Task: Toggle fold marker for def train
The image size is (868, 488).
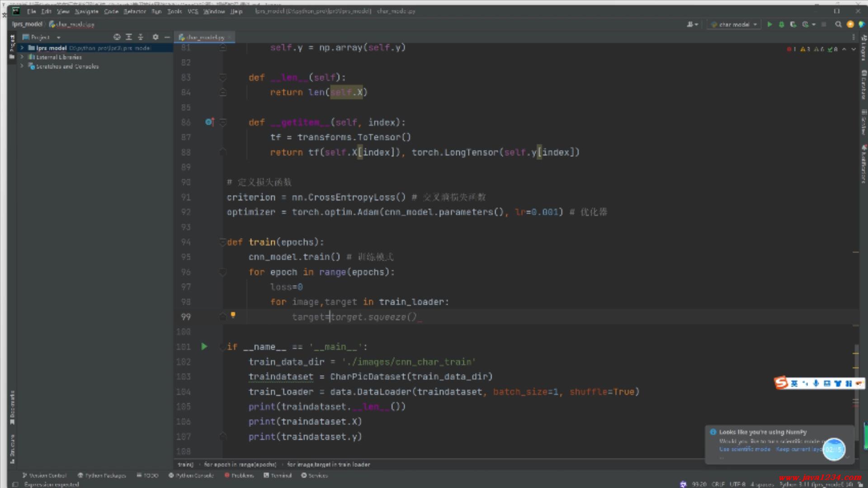Action: pos(222,242)
